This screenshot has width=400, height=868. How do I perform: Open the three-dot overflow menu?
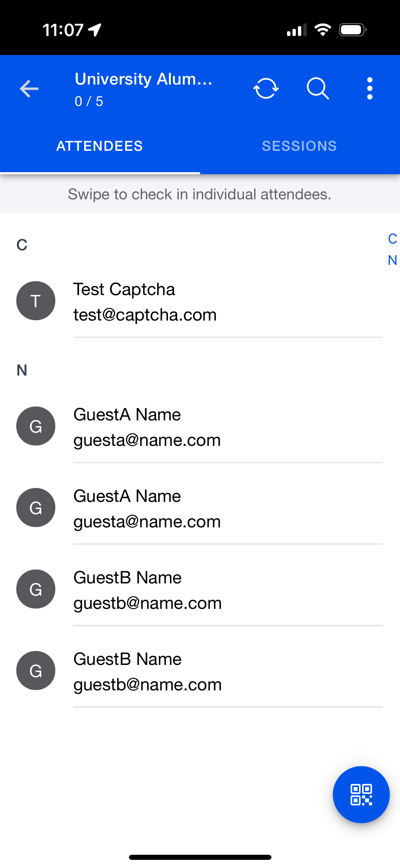(x=369, y=89)
